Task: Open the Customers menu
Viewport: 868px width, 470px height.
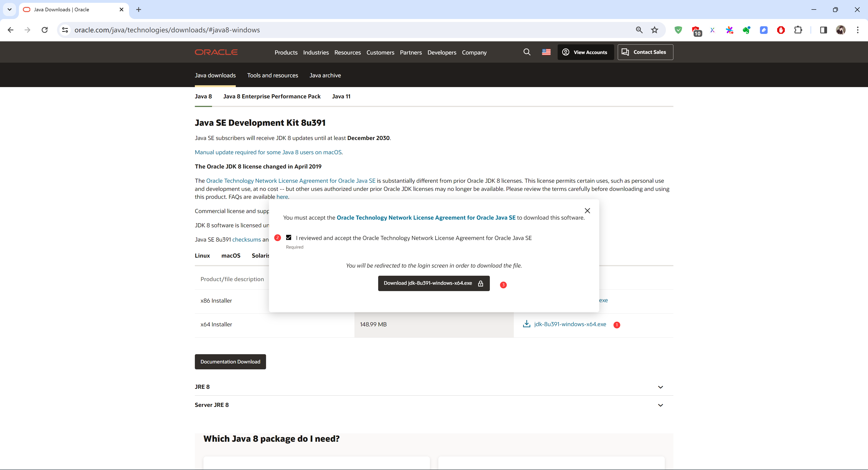Action: [380, 52]
